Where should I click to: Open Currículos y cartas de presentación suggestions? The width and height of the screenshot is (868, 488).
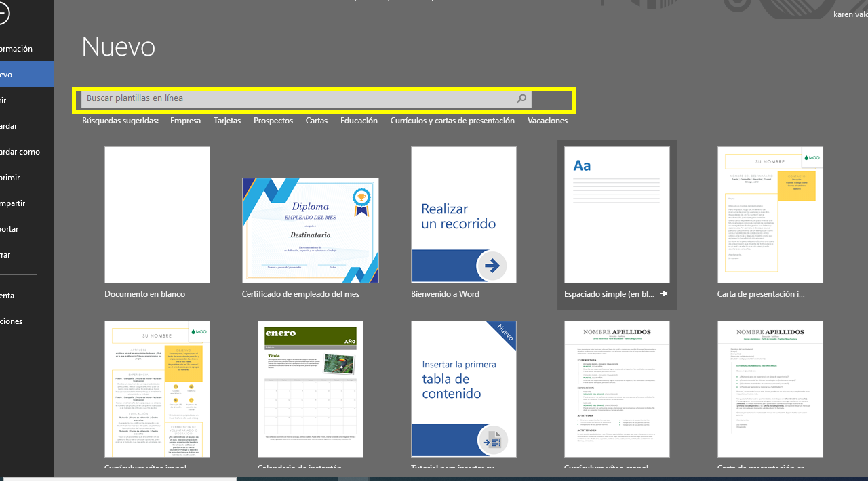coord(452,120)
